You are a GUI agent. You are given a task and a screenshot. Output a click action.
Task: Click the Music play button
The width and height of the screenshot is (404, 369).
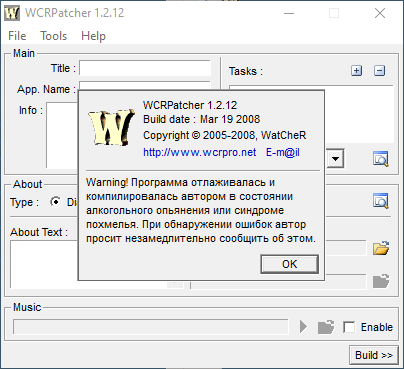pyautogui.click(x=303, y=327)
